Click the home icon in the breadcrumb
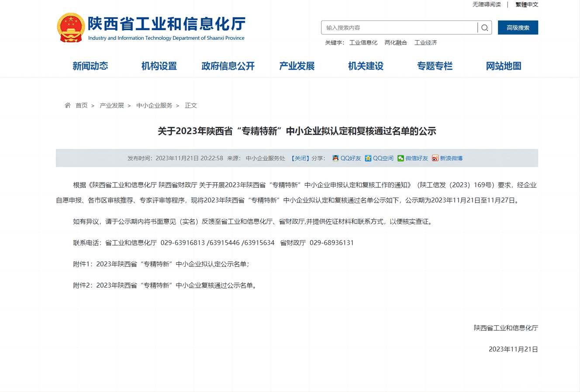The image size is (580, 392). pos(68,105)
